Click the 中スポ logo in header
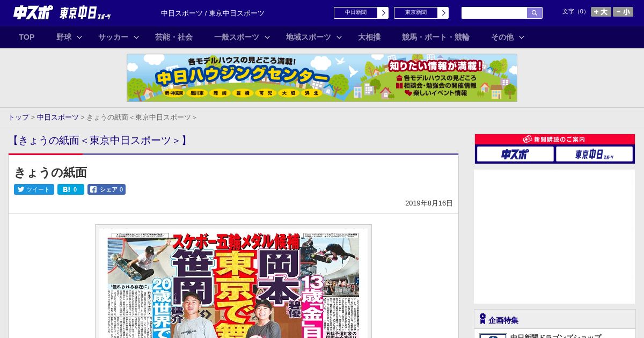644x338 pixels. click(x=33, y=12)
